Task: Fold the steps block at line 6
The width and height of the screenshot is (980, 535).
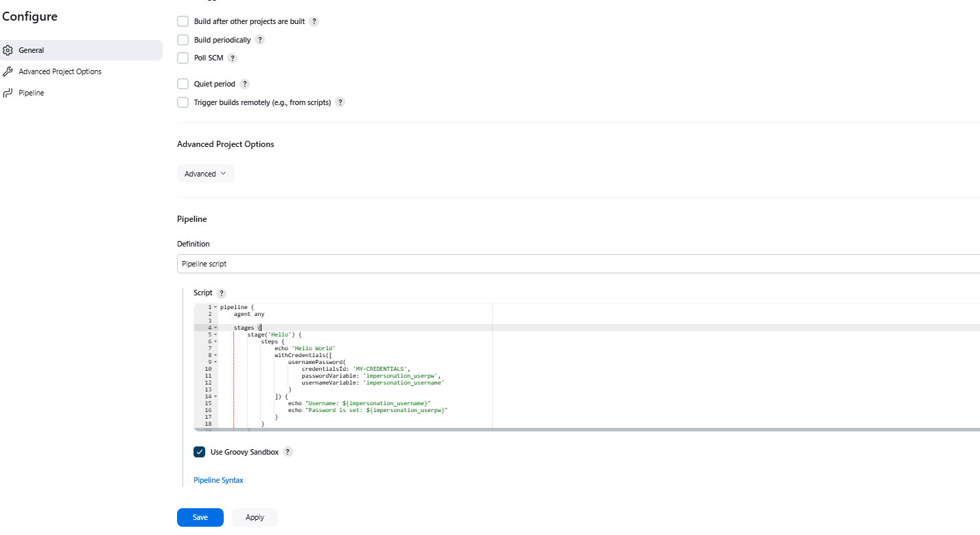Action: coord(215,341)
